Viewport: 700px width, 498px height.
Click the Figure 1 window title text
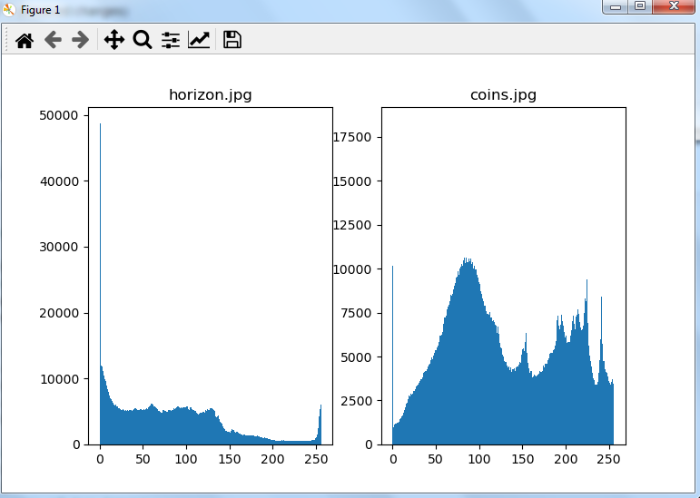[40, 10]
